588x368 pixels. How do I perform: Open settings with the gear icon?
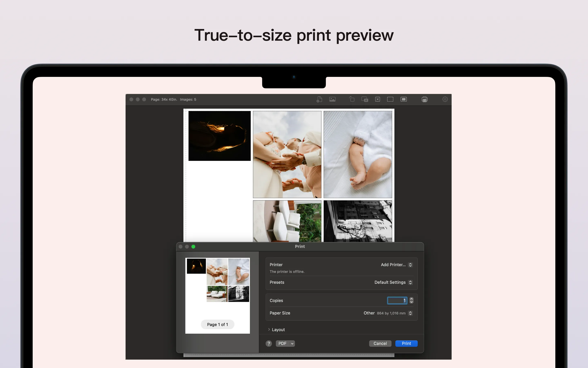click(445, 99)
